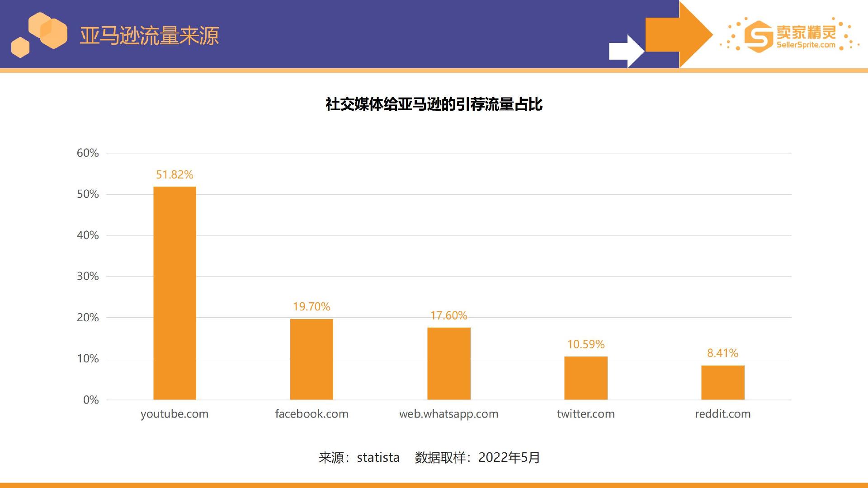Screen dimensions: 868x488
Task: Click the 60% axis label
Action: [x=88, y=153]
